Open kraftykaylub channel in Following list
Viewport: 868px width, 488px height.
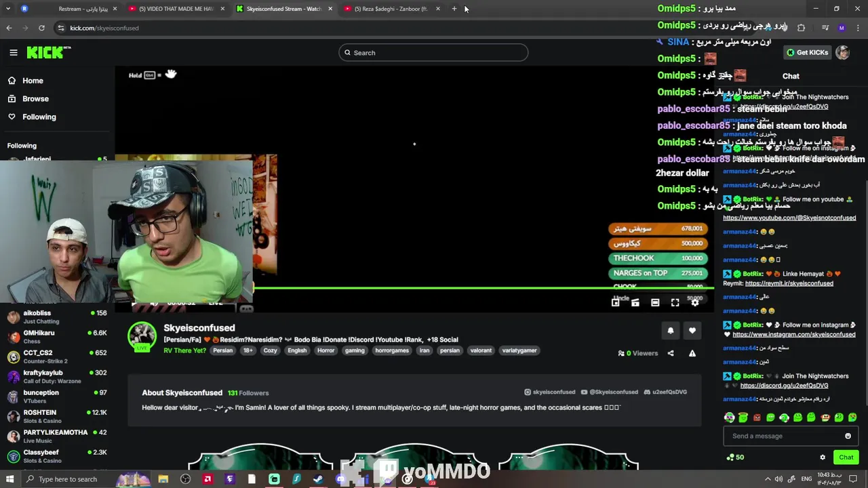coord(57,377)
